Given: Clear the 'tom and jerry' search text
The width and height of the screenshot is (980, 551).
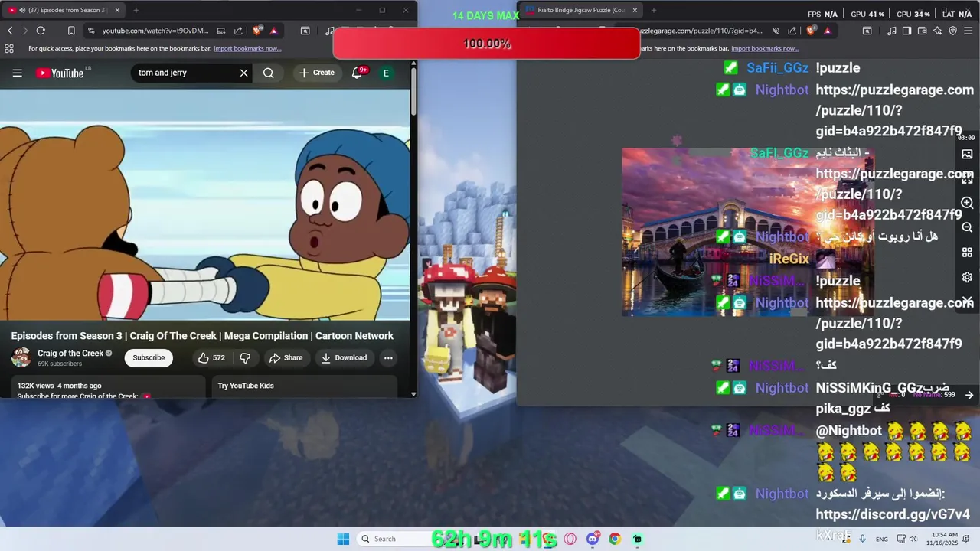Looking at the screenshot, I should click(243, 73).
